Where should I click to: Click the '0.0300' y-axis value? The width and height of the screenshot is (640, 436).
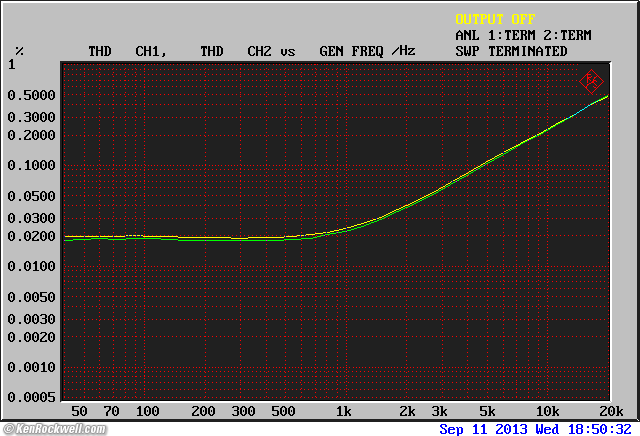tap(31, 218)
